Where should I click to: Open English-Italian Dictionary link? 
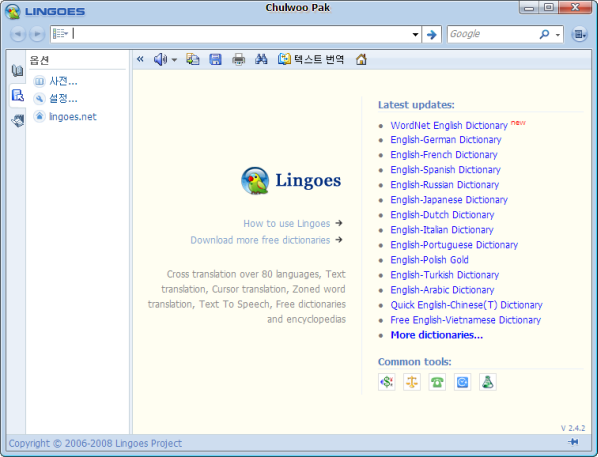coord(442,230)
